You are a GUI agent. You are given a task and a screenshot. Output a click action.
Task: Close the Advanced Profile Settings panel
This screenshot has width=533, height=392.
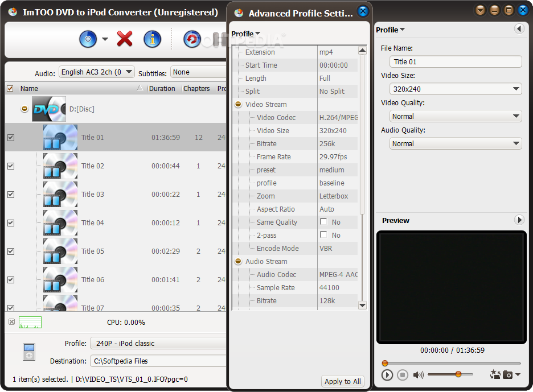click(x=363, y=11)
